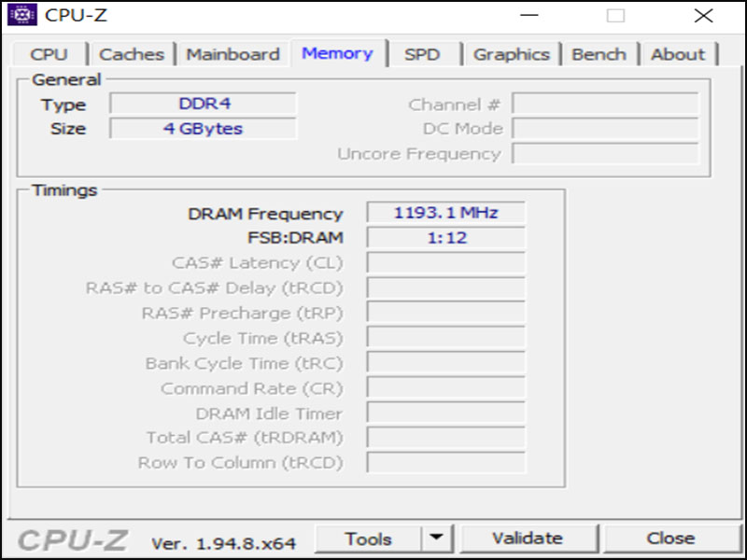The height and width of the screenshot is (560, 747).
Task: Click the 'Total CAS# (tRDRAM)' label
Action: (x=245, y=438)
